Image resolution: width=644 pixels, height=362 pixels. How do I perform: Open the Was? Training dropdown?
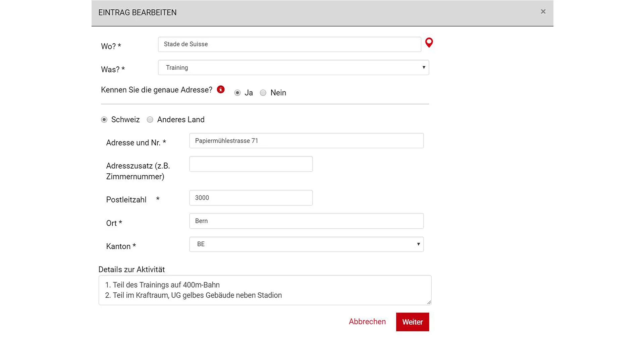(x=293, y=67)
